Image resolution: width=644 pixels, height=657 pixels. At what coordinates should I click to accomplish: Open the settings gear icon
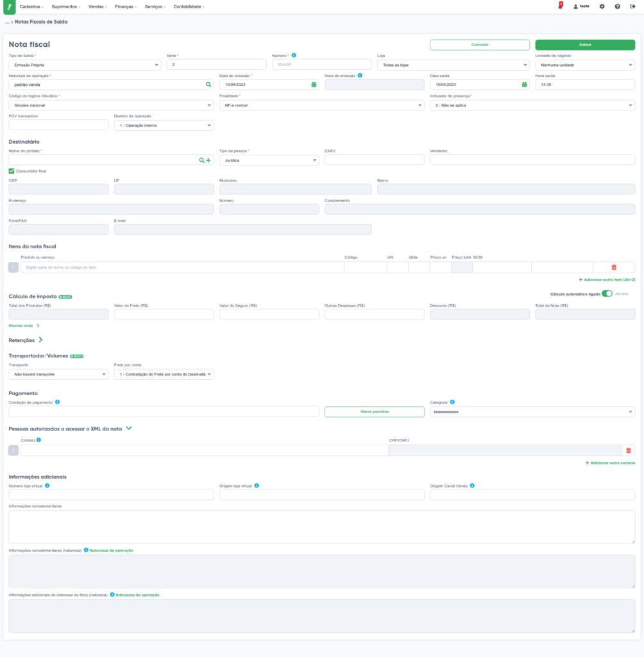pyautogui.click(x=602, y=6)
